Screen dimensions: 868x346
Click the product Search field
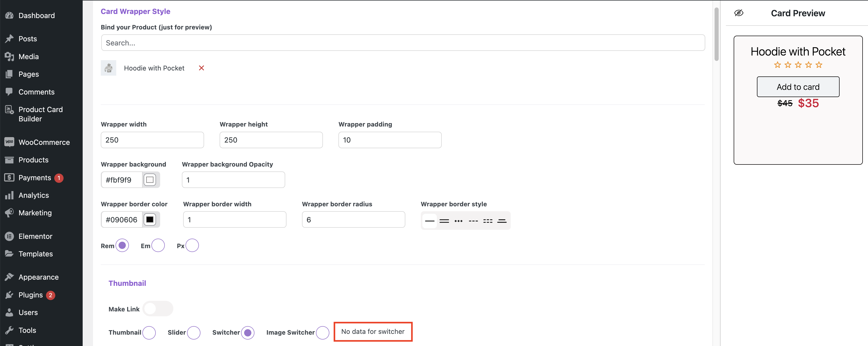click(403, 43)
